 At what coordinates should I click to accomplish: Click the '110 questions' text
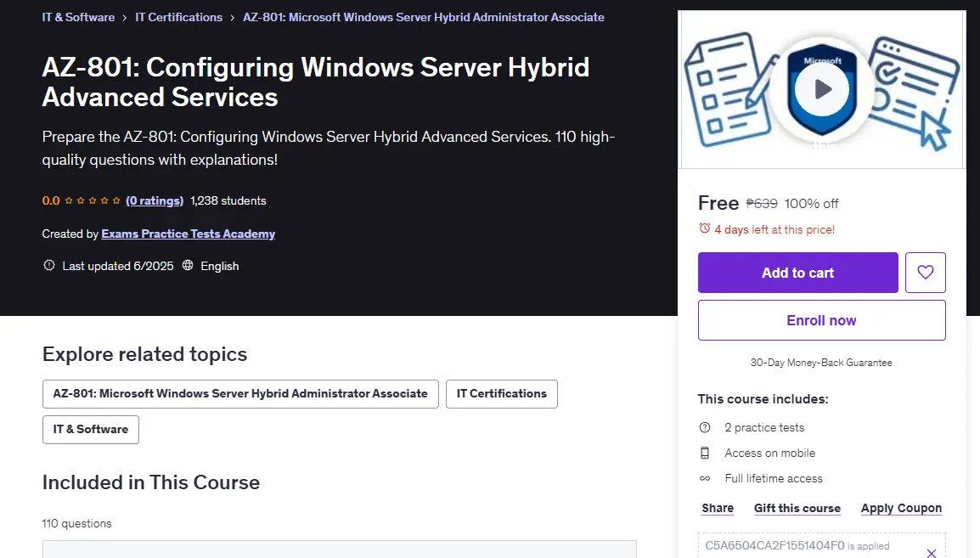77,524
